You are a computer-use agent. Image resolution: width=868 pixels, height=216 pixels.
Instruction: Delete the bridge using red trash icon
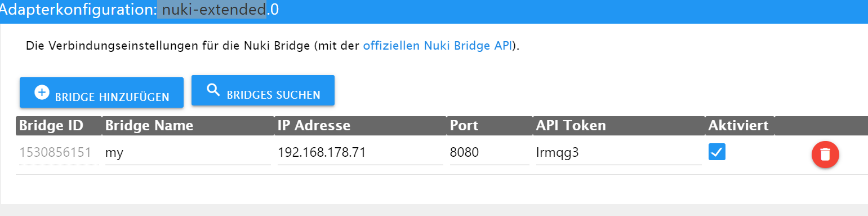(x=825, y=155)
